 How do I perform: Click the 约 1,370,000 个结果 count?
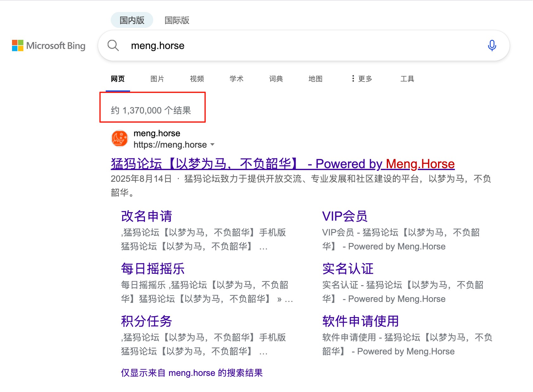point(151,110)
